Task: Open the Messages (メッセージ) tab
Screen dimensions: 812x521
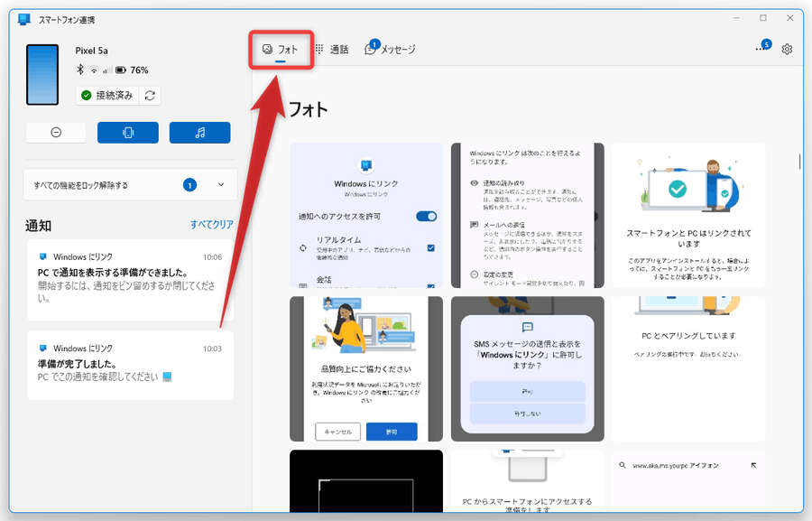Action: [390, 50]
